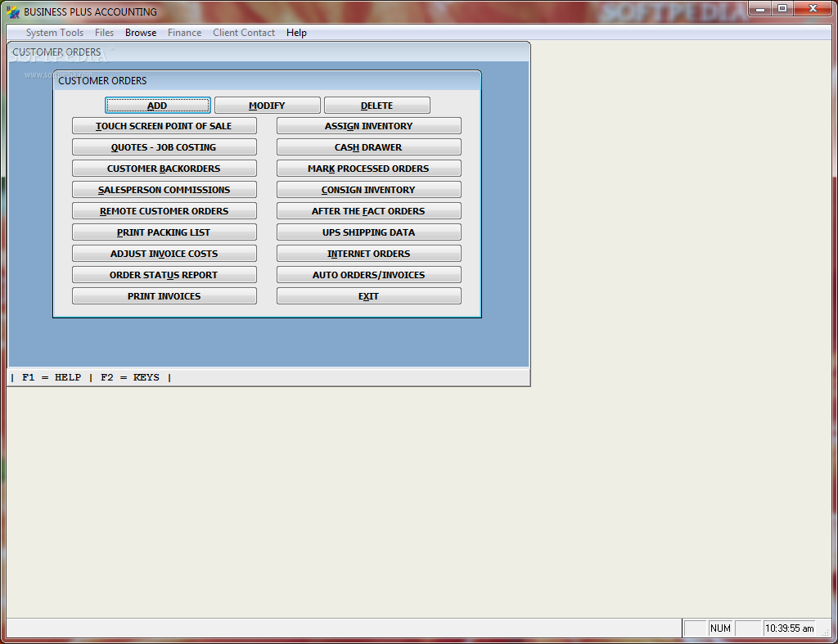The image size is (838, 644).
Task: Click the ADD button
Action: (158, 106)
